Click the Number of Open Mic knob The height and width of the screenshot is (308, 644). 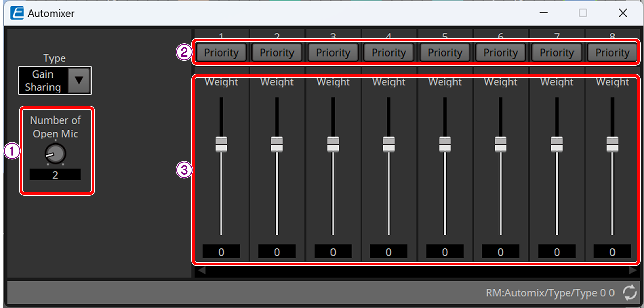click(55, 154)
